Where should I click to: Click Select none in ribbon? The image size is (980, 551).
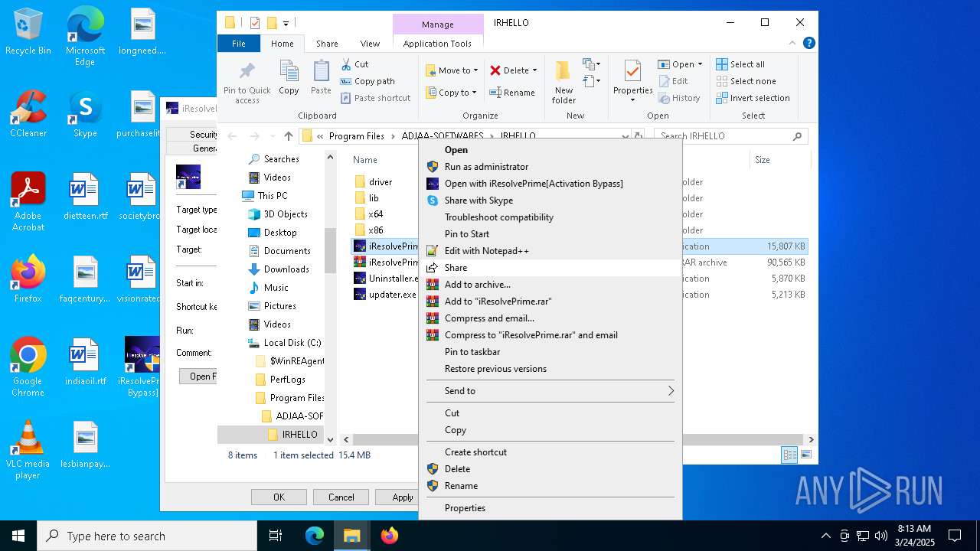tap(746, 81)
